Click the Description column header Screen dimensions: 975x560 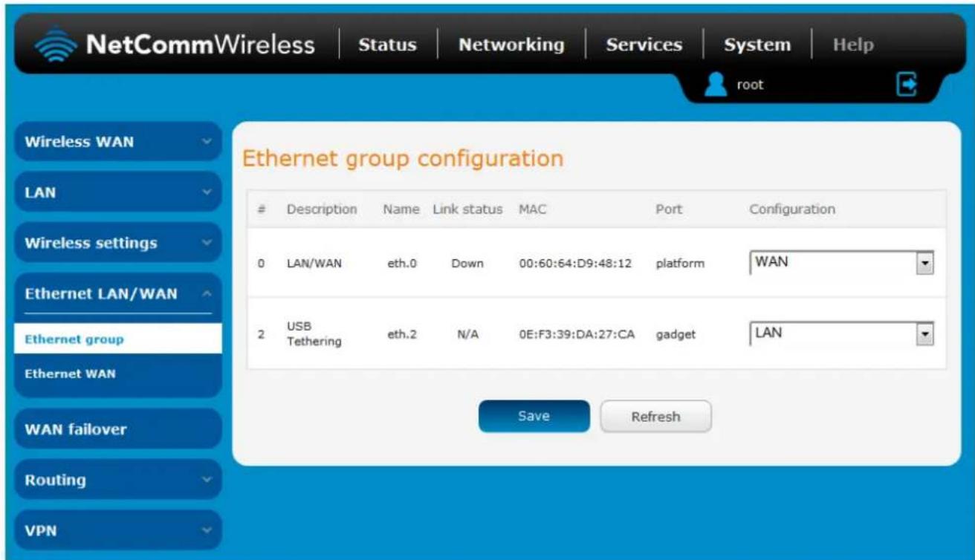point(322,209)
